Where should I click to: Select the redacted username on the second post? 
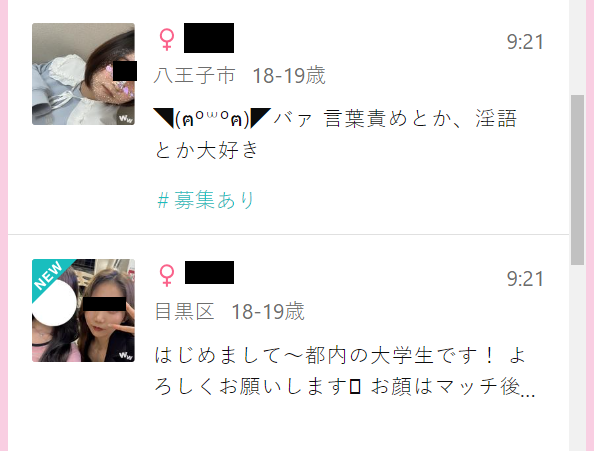coord(209,272)
